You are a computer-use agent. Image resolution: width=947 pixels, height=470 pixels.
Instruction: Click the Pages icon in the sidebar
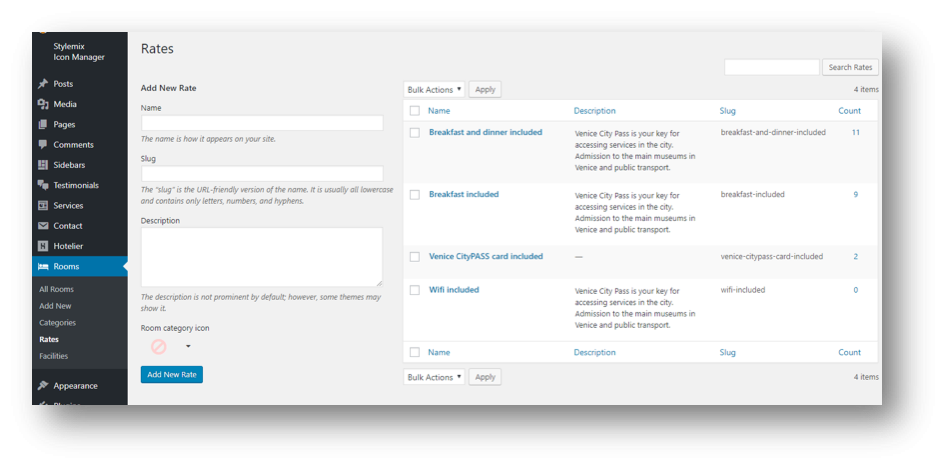click(43, 124)
